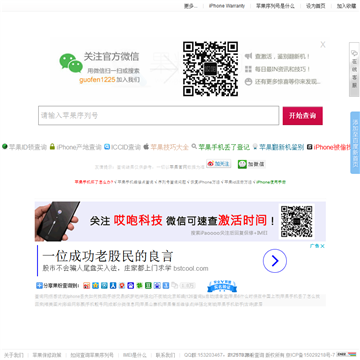Click the 加微信 WeChat button
Viewport: 360px width, 360px height.
251,164
